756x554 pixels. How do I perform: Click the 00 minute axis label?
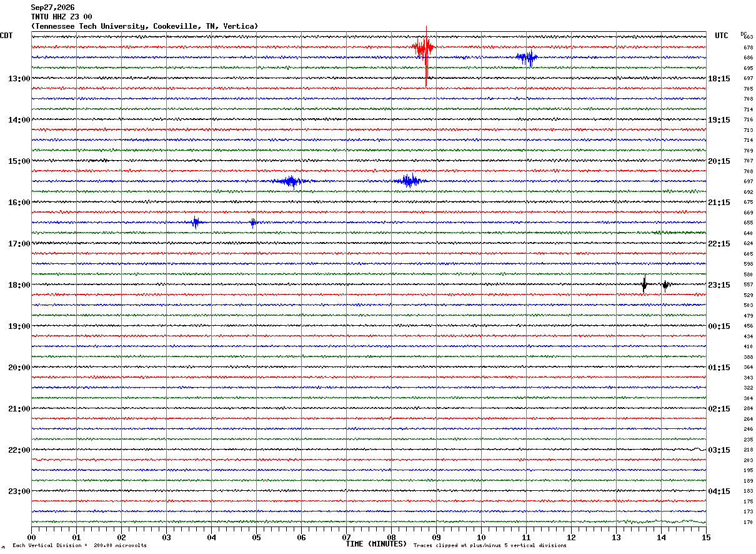(x=31, y=537)
